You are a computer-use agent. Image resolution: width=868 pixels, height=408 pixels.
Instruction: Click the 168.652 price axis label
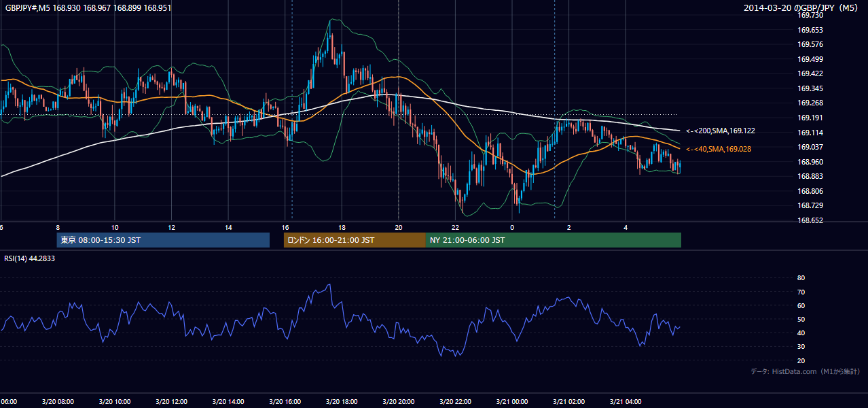[x=810, y=220]
